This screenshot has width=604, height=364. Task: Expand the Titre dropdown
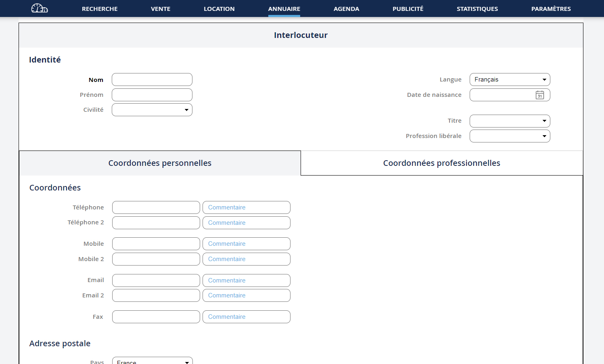[510, 121]
